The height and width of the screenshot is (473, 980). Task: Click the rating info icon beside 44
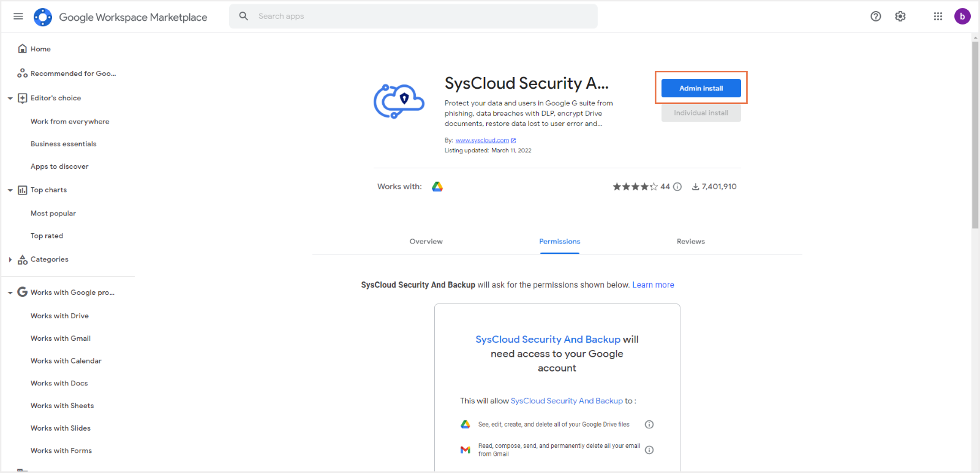click(x=677, y=187)
